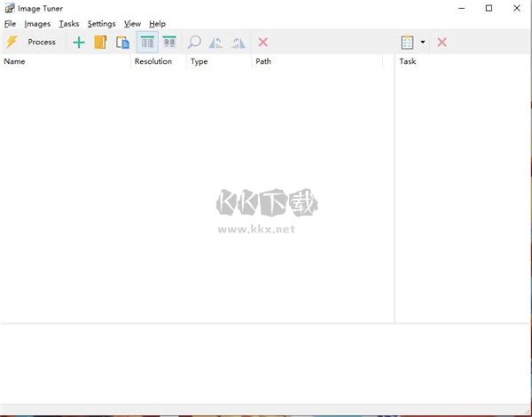
Task: Open the Images menu
Action: [38, 24]
